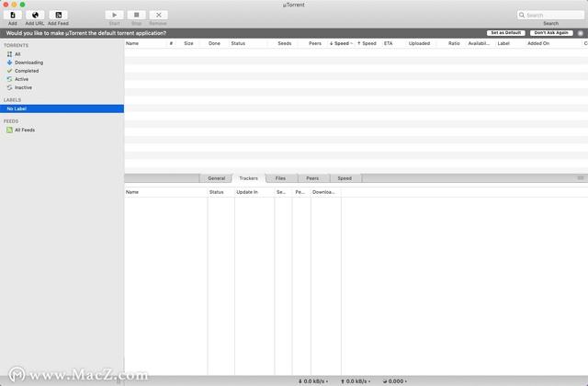Sort torrent list by Done column
Viewport: 588px width, 386px height.
(x=214, y=43)
